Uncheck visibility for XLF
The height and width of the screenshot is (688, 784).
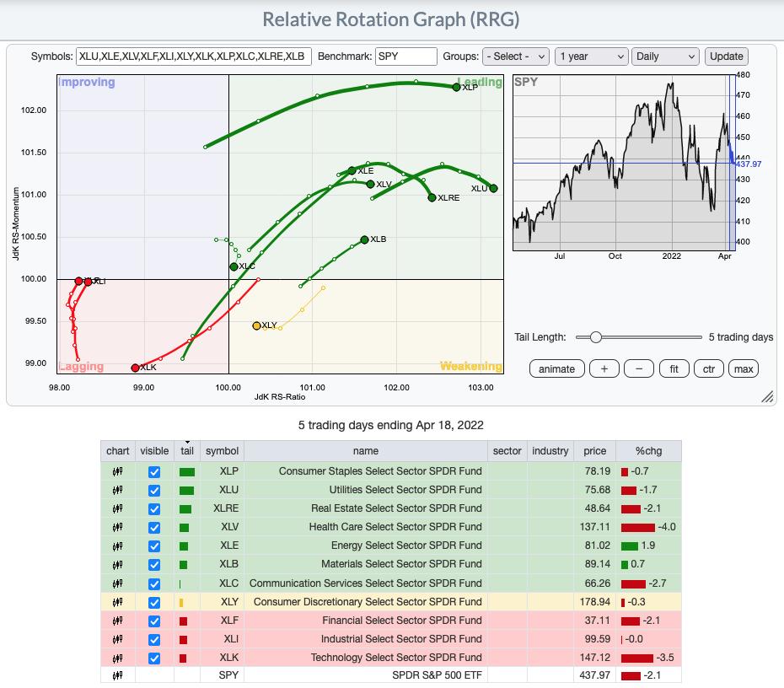coord(154,621)
